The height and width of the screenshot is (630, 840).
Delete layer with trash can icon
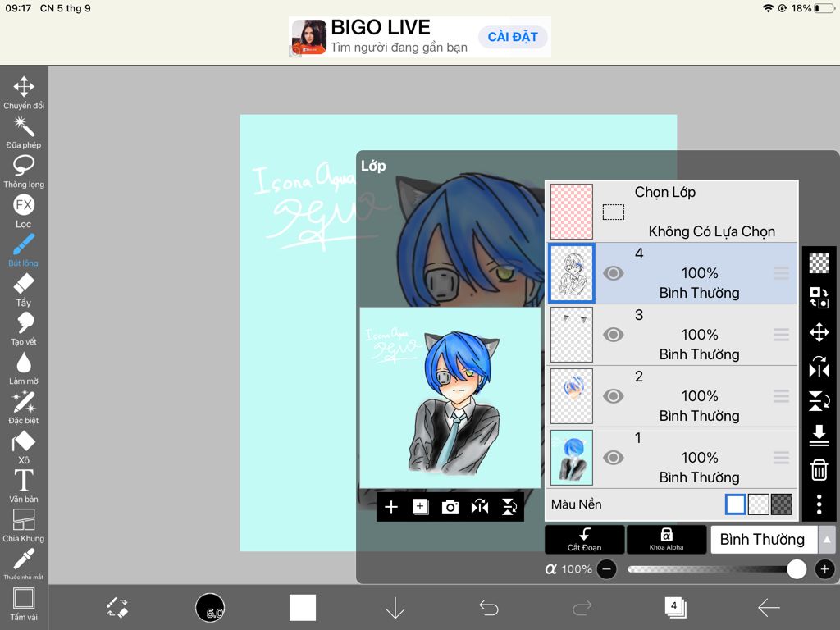point(819,470)
